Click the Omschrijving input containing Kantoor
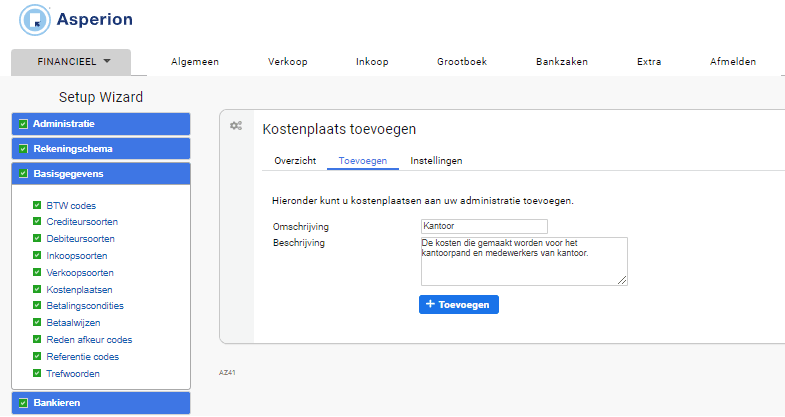Viewport: 785px width, 417px height. (x=484, y=226)
